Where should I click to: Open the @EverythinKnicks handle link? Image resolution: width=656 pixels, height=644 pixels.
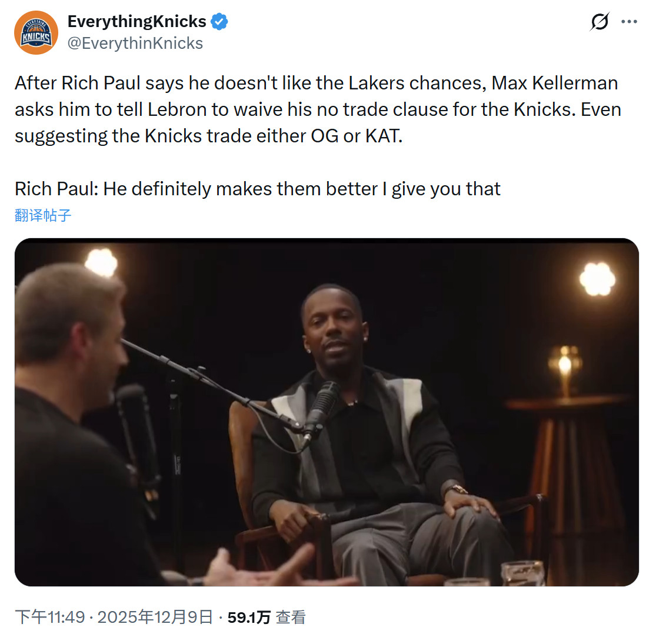click(135, 44)
